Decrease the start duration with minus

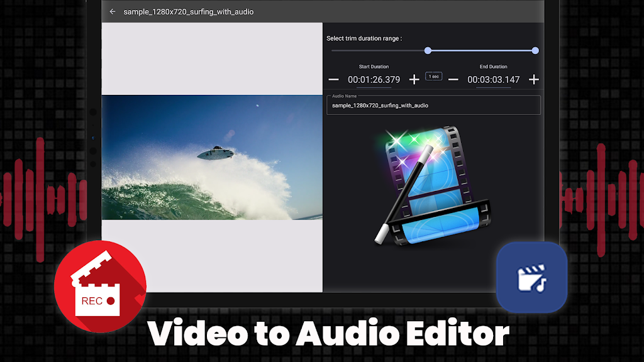point(333,80)
